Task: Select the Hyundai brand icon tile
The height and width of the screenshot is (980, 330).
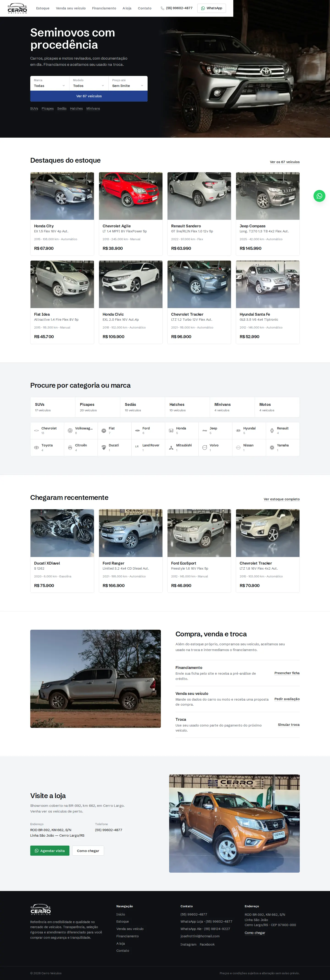Action: point(249,431)
